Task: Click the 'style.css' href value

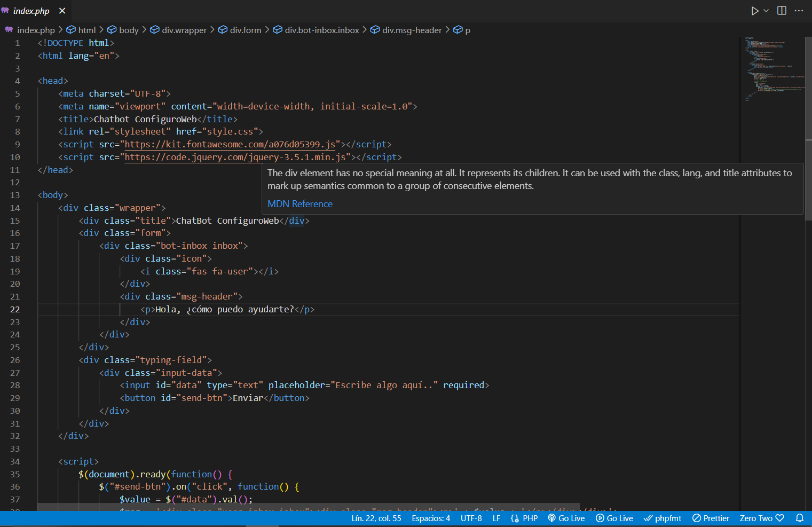Action: [x=229, y=131]
